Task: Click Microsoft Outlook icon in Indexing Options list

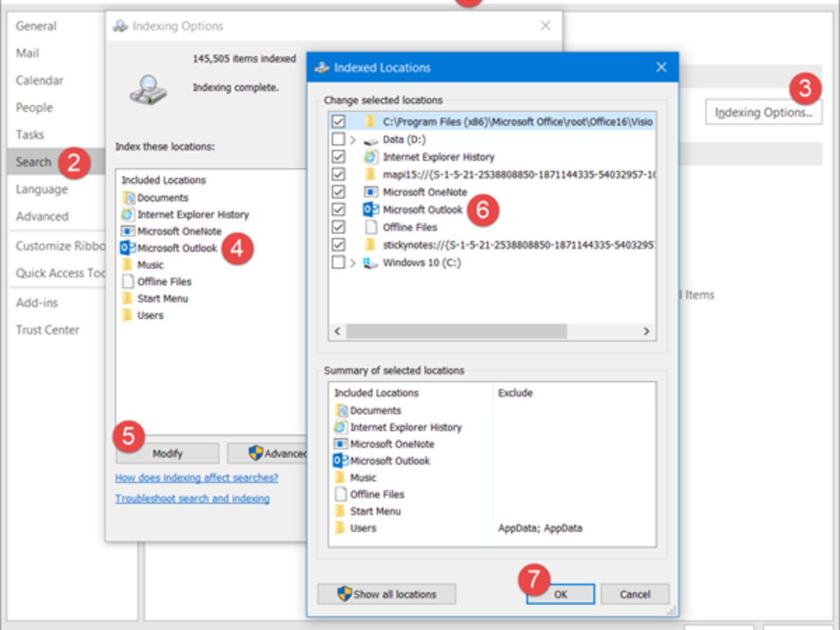Action: [x=127, y=248]
